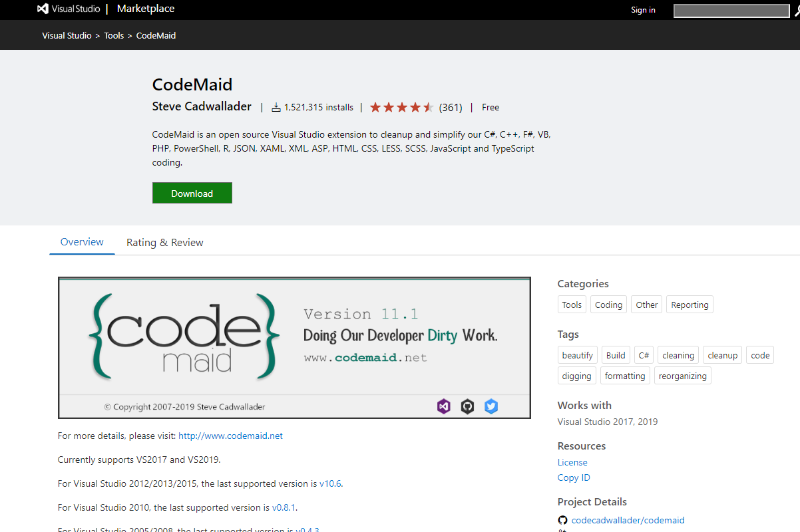Click the reorganizing tag
The width and height of the screenshot is (800, 532).
[683, 376]
